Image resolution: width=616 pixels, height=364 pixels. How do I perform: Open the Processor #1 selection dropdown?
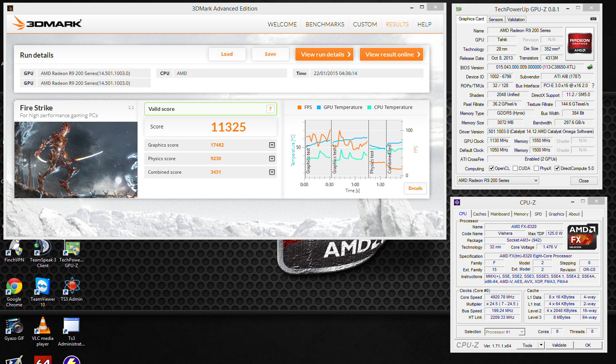[x=504, y=332]
